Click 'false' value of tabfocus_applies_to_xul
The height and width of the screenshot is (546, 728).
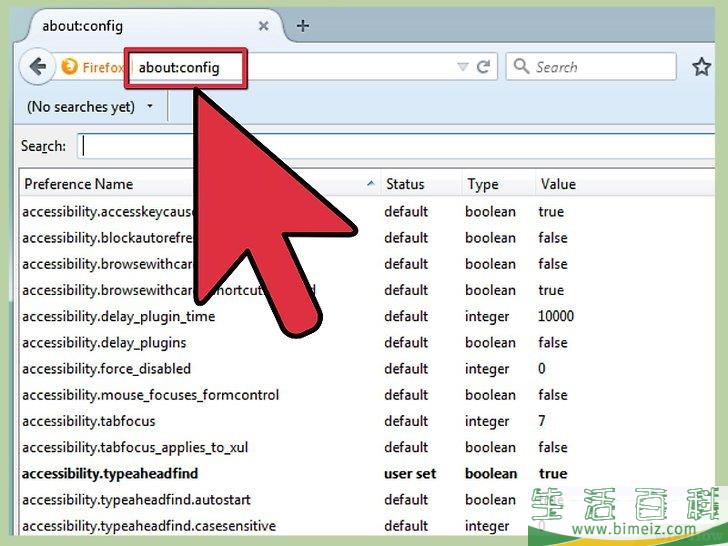pos(553,447)
